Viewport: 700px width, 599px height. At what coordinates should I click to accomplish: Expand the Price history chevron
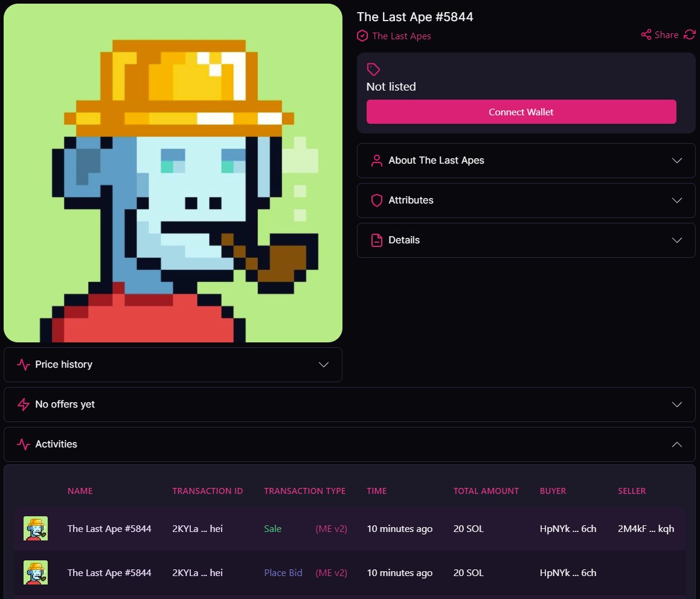click(x=324, y=365)
